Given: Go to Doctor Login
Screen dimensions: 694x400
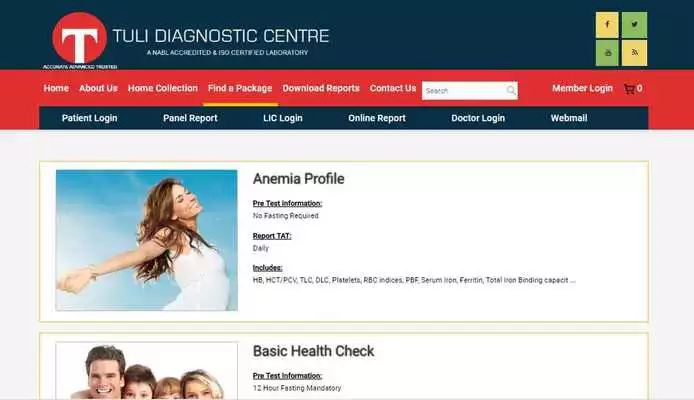Looking at the screenshot, I should point(478,118).
